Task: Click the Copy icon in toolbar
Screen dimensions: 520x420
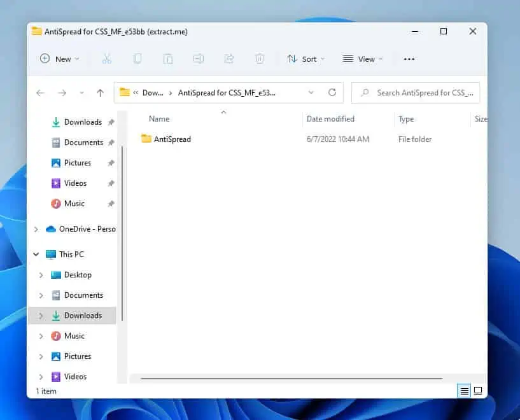Action: (x=137, y=59)
